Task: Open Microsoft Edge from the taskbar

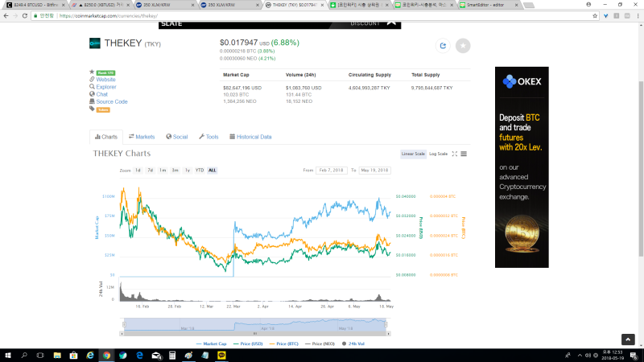Action: point(139,356)
